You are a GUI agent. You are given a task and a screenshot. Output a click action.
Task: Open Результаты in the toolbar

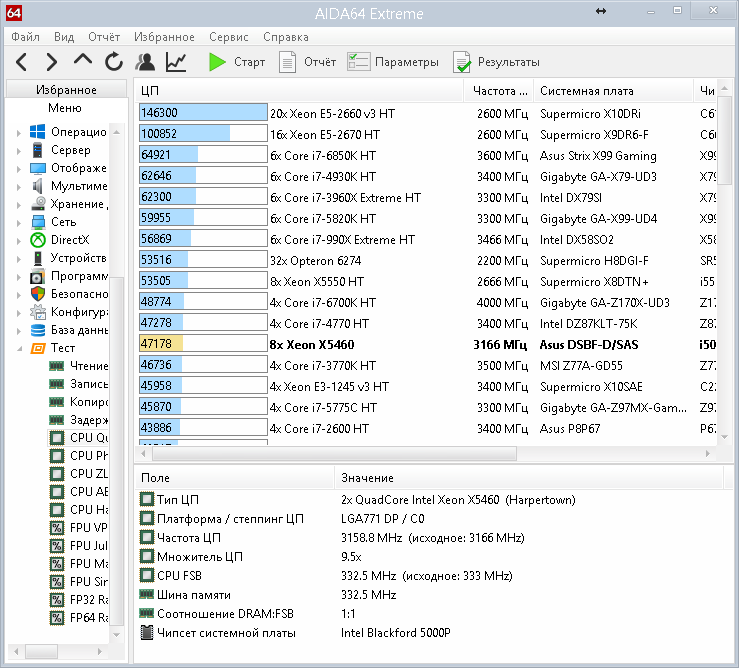[x=496, y=62]
